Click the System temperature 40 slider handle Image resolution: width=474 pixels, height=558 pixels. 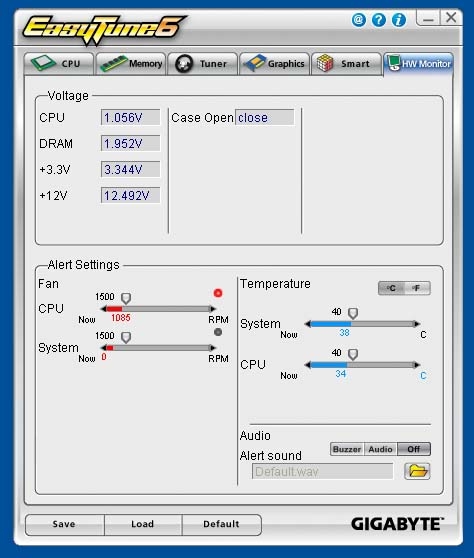tap(353, 313)
